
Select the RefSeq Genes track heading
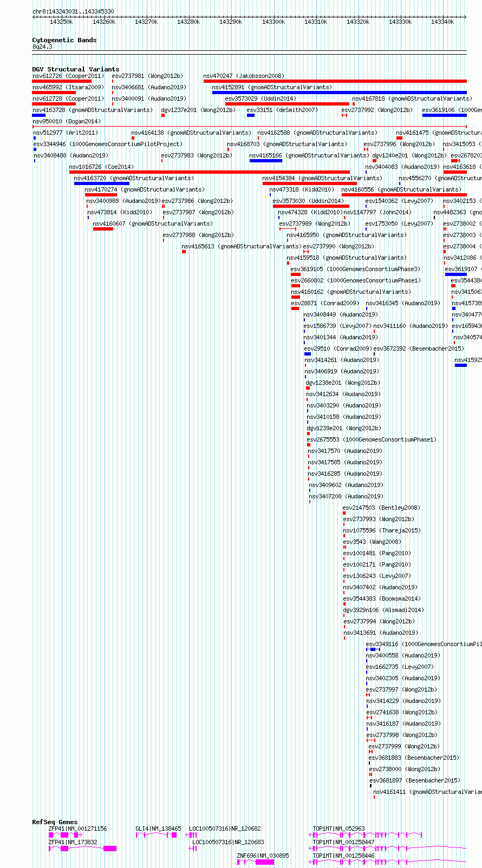55,822
